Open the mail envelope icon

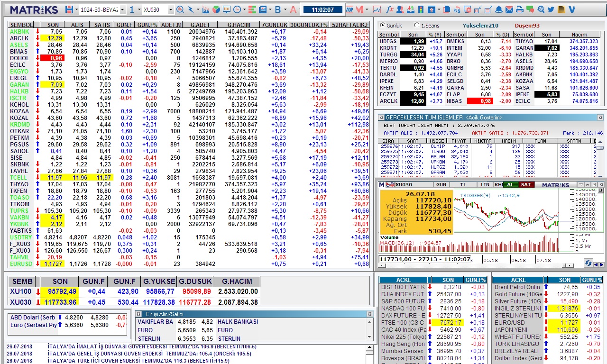tap(509, 9)
